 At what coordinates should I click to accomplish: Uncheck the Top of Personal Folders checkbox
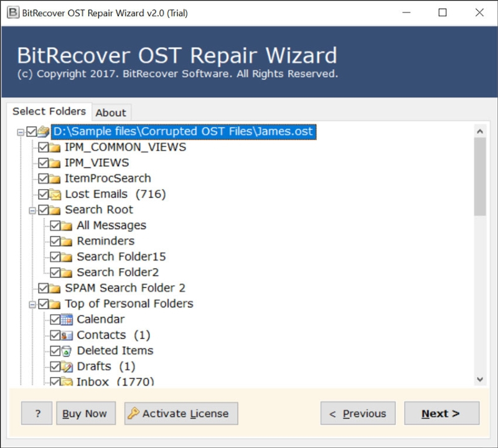(44, 304)
